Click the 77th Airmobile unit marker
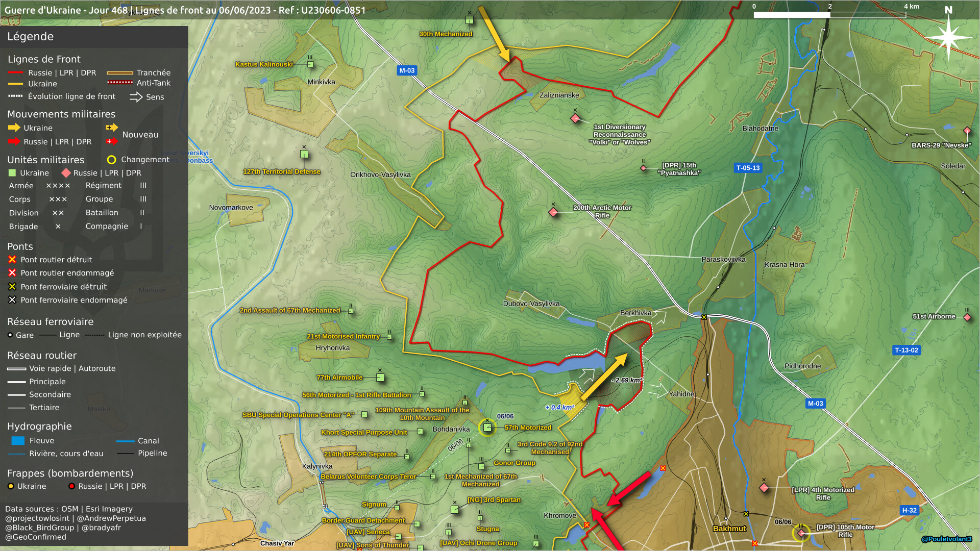980x551 pixels. pyautogui.click(x=380, y=378)
